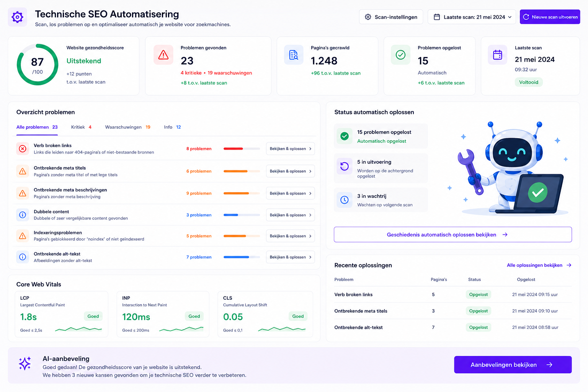Click the '8 problemen' count text
The image size is (588, 392).
199,149
